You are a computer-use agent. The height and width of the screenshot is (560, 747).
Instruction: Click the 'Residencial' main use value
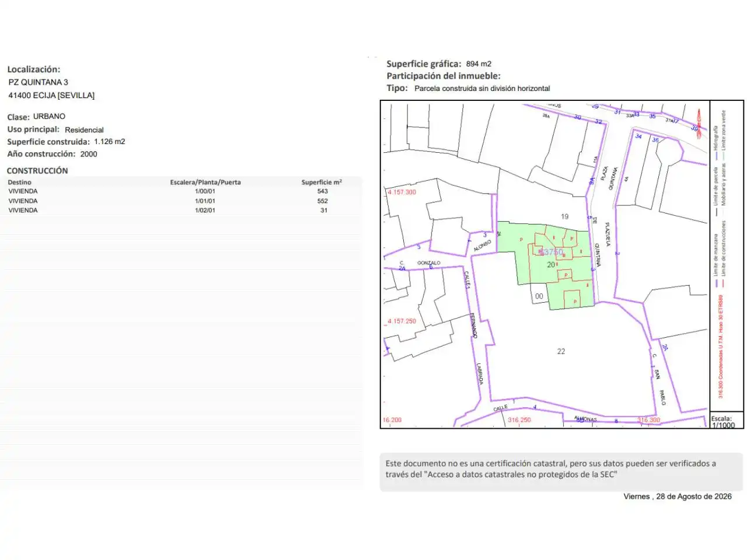(84, 130)
